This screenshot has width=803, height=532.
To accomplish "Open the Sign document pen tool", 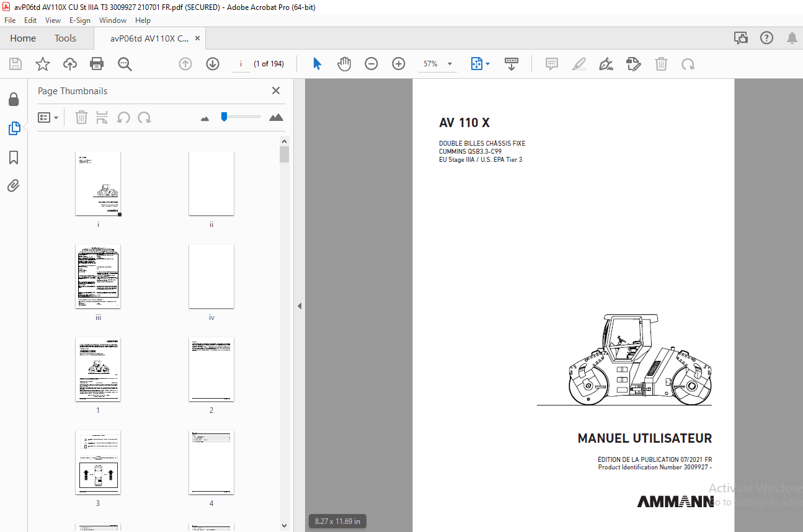I will click(x=606, y=64).
